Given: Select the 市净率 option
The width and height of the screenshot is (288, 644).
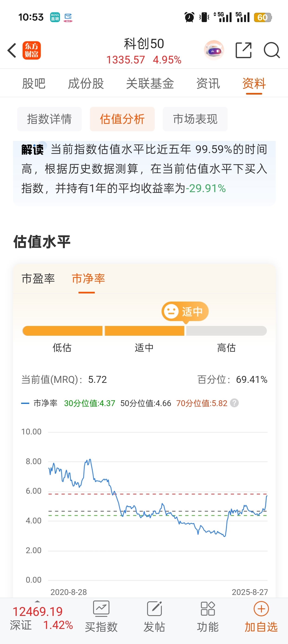Looking at the screenshot, I should [x=88, y=279].
